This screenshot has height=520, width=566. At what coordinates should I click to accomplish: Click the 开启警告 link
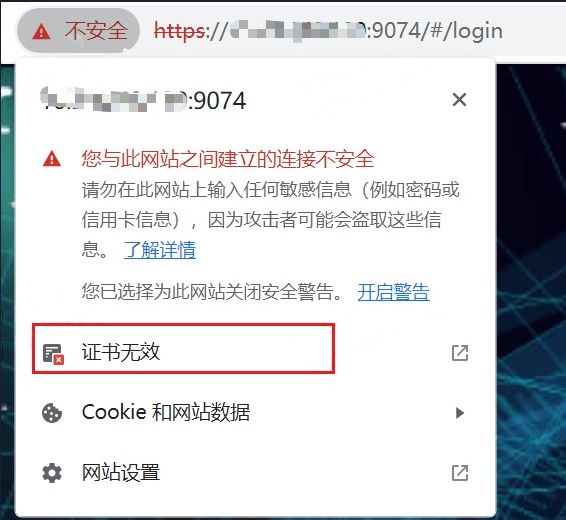(x=393, y=292)
